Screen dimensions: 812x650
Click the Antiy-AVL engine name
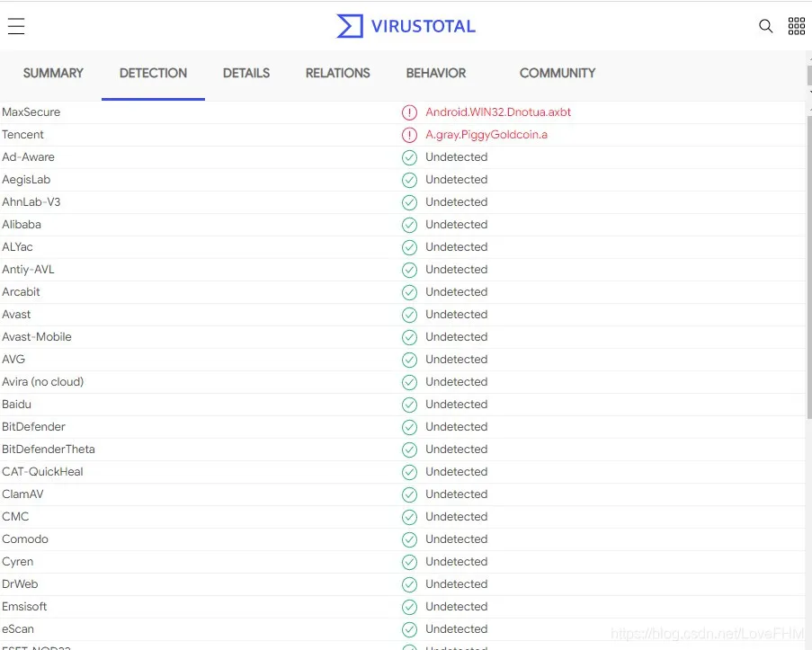pos(28,270)
